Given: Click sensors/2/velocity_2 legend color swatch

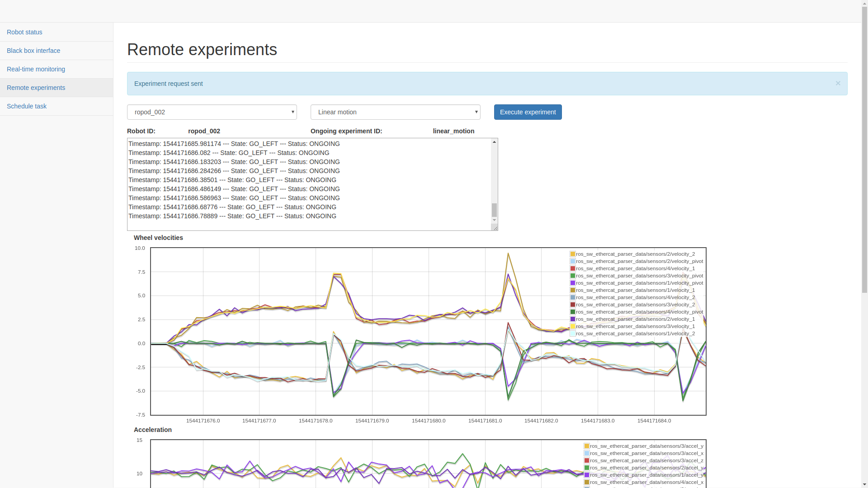Looking at the screenshot, I should 573,254.
